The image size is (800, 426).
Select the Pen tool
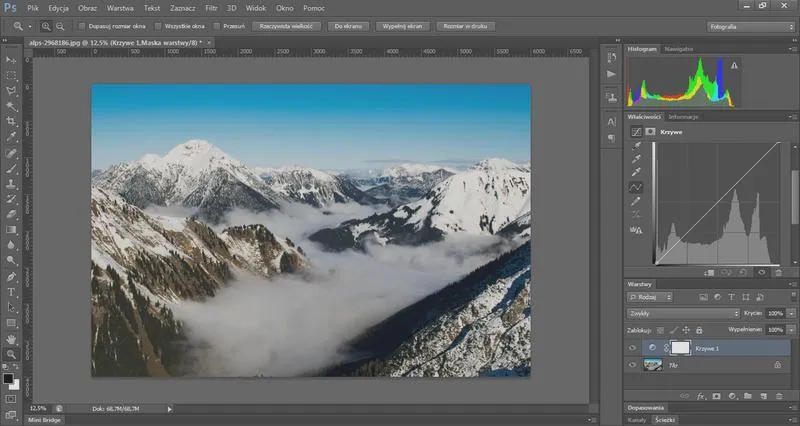click(11, 276)
